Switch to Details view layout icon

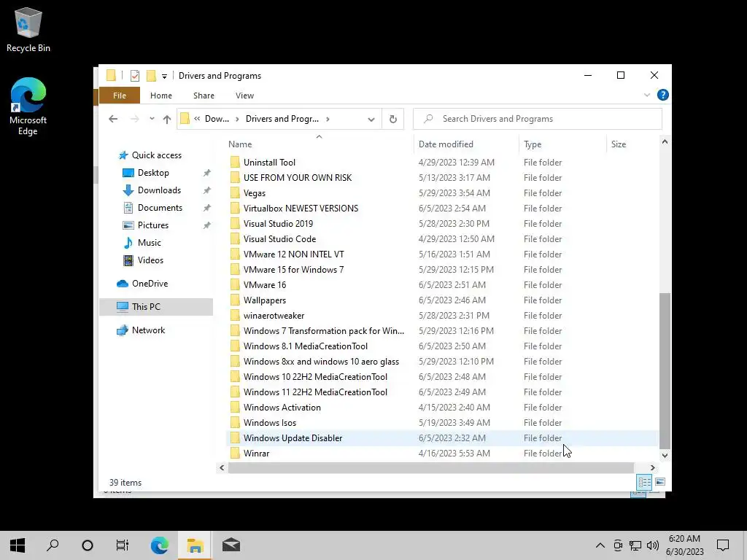tap(644, 482)
